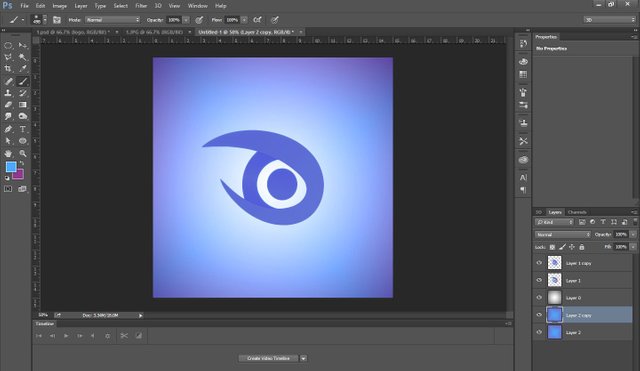This screenshot has width=640, height=371.
Task: Select the Gradient tool
Action: (x=23, y=105)
